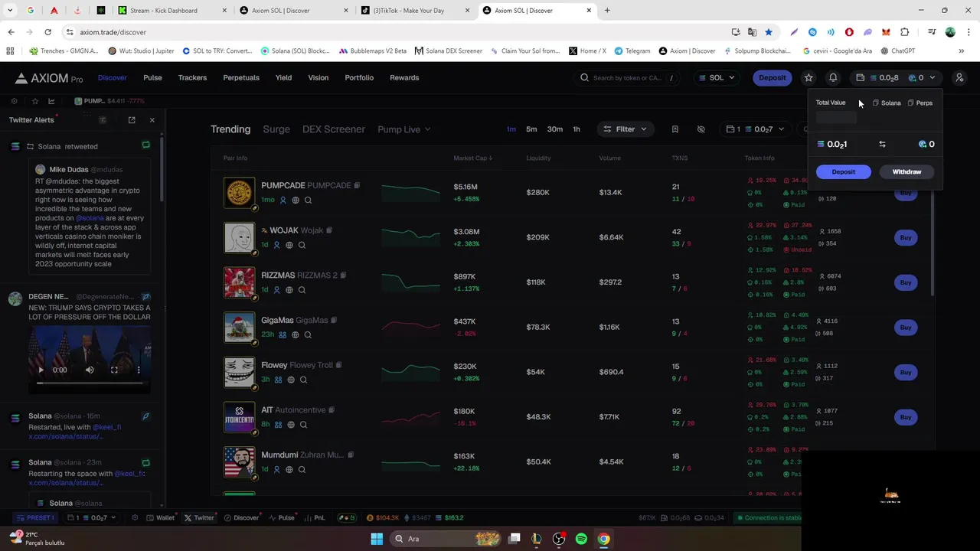
Task: Close the Twitter Alerts panel
Action: [x=152, y=120]
